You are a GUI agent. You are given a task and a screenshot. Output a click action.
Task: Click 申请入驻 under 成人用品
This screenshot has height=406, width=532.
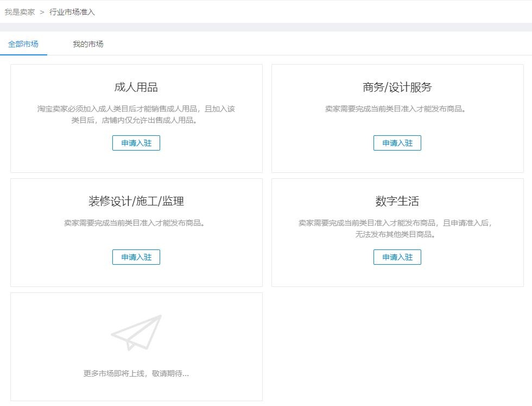(136, 143)
